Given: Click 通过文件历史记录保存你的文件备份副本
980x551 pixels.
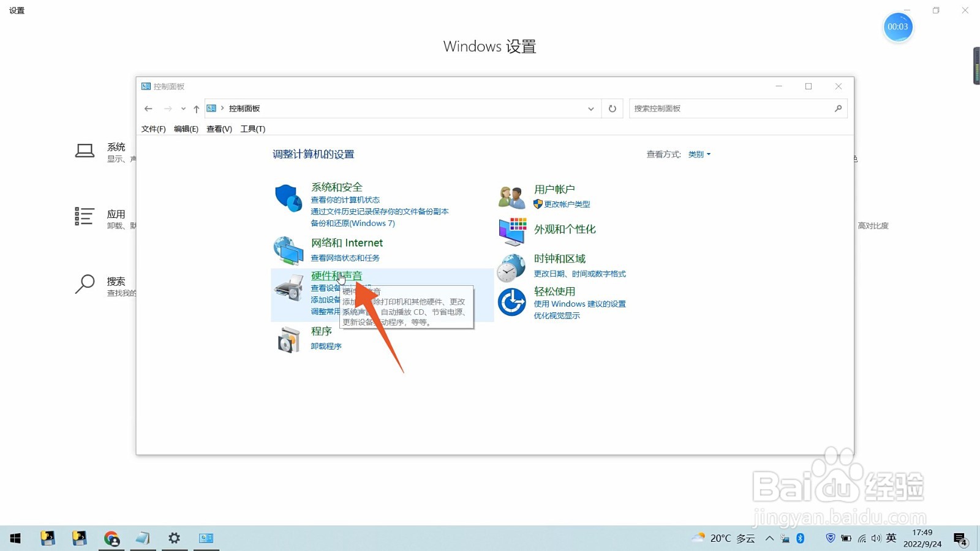Looking at the screenshot, I should [x=380, y=211].
